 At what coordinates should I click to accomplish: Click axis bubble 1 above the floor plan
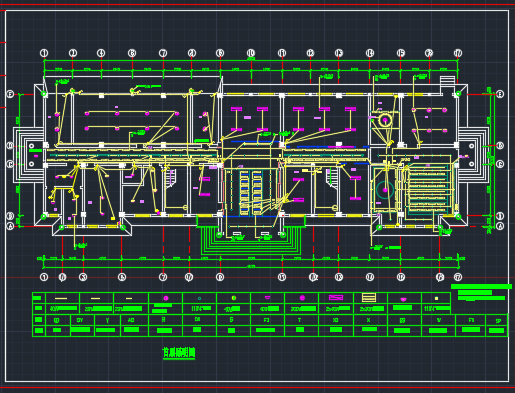44,53
